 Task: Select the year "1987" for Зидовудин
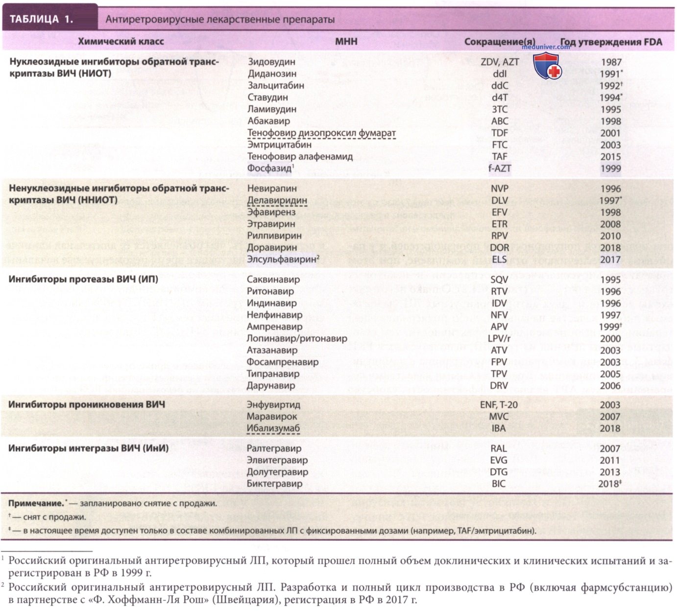point(610,62)
